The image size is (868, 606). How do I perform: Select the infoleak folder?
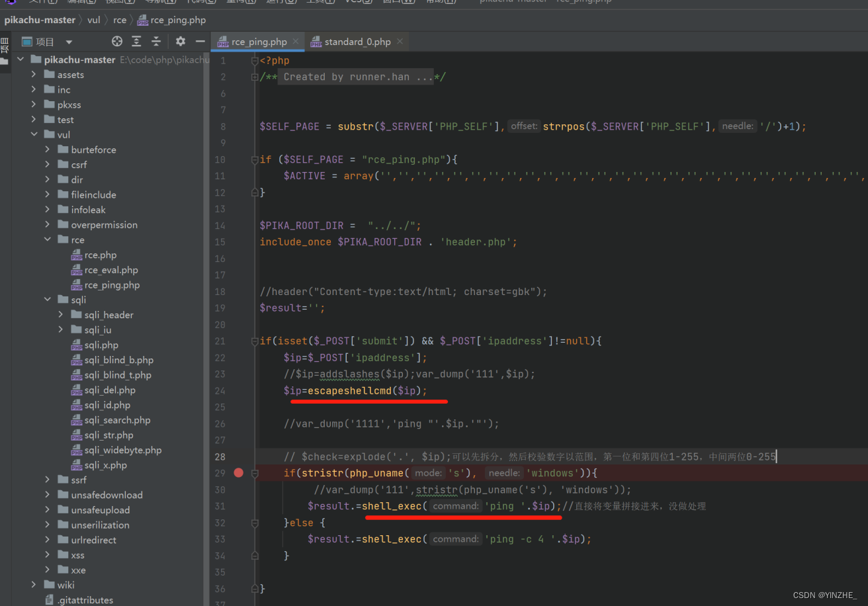tap(89, 210)
